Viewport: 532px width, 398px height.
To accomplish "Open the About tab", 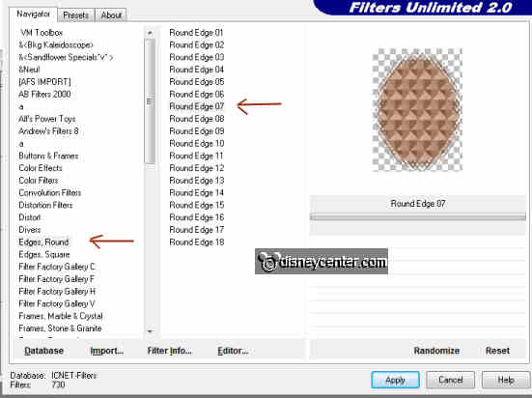I will tap(111, 15).
